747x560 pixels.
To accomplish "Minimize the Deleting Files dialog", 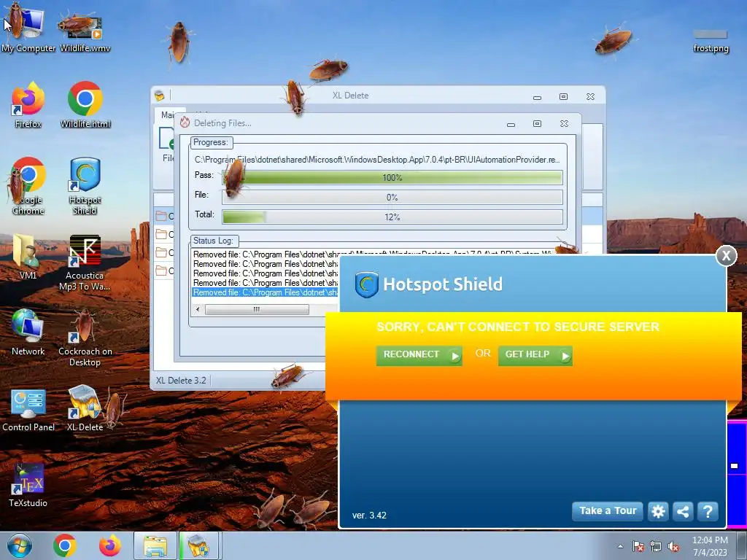I will click(x=511, y=124).
